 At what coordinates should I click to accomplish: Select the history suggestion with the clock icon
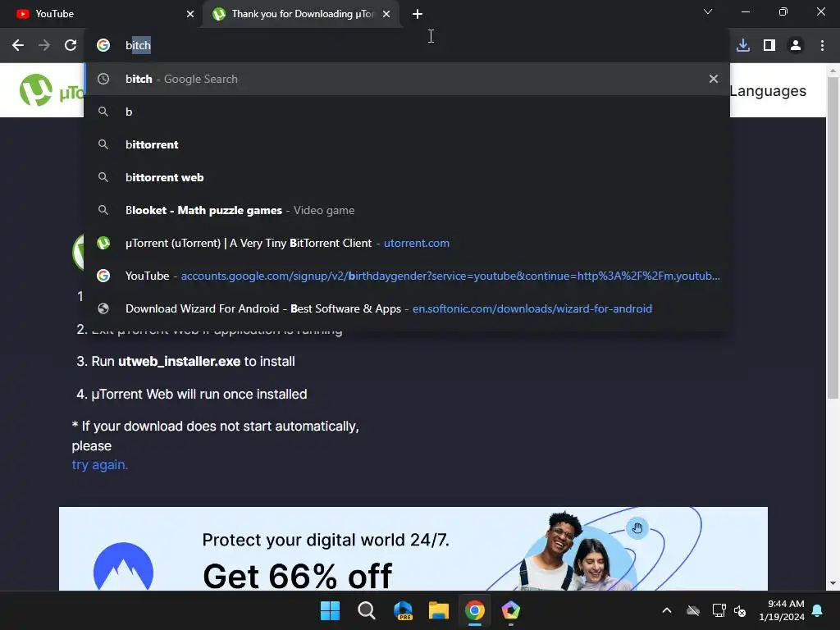coord(407,79)
